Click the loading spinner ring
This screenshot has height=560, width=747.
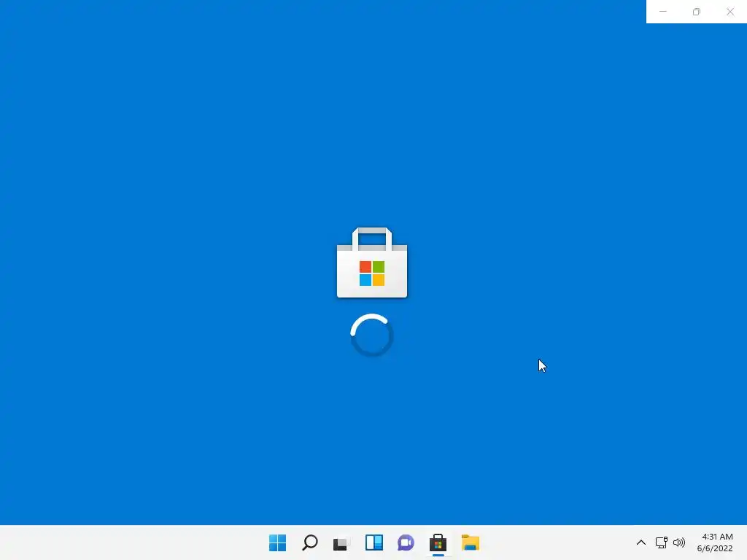coord(371,335)
